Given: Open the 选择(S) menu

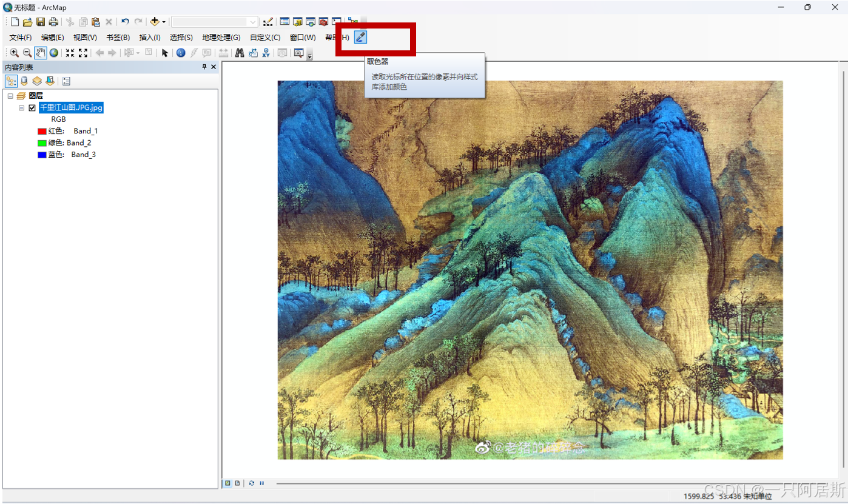Looking at the screenshot, I should (181, 38).
